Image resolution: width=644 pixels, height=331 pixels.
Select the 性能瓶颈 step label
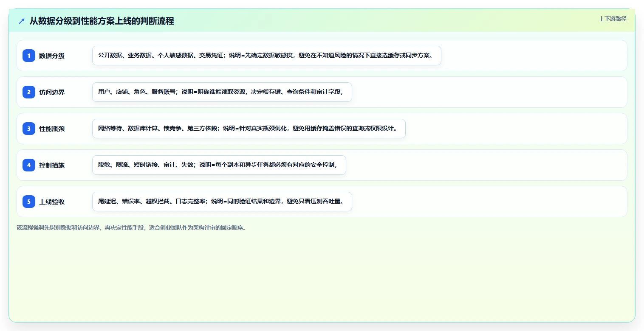(52, 129)
